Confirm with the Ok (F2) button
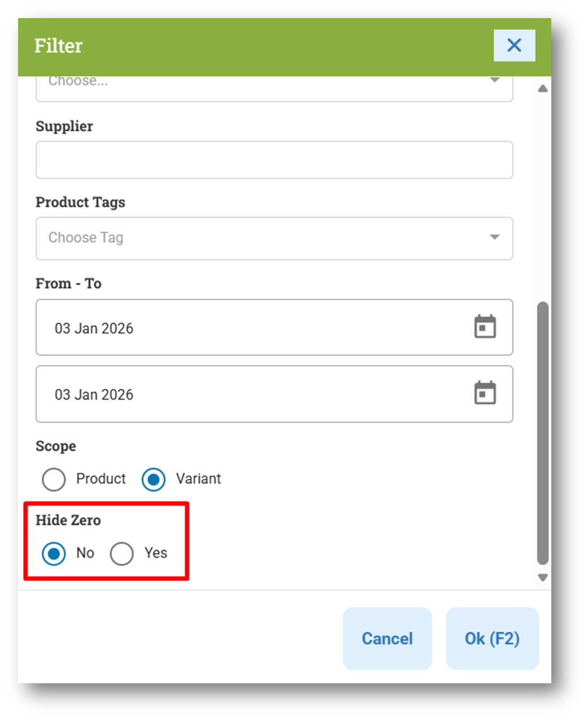 [x=492, y=639]
